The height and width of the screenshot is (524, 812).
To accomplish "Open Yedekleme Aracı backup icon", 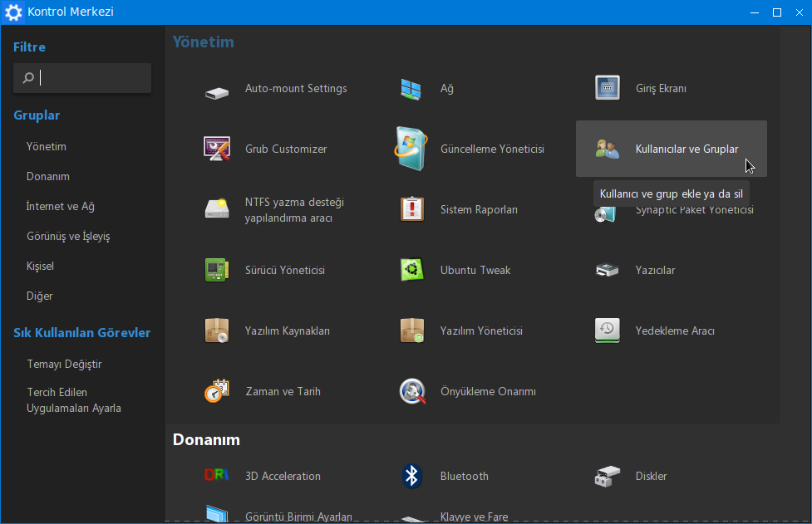I will pos(607,331).
